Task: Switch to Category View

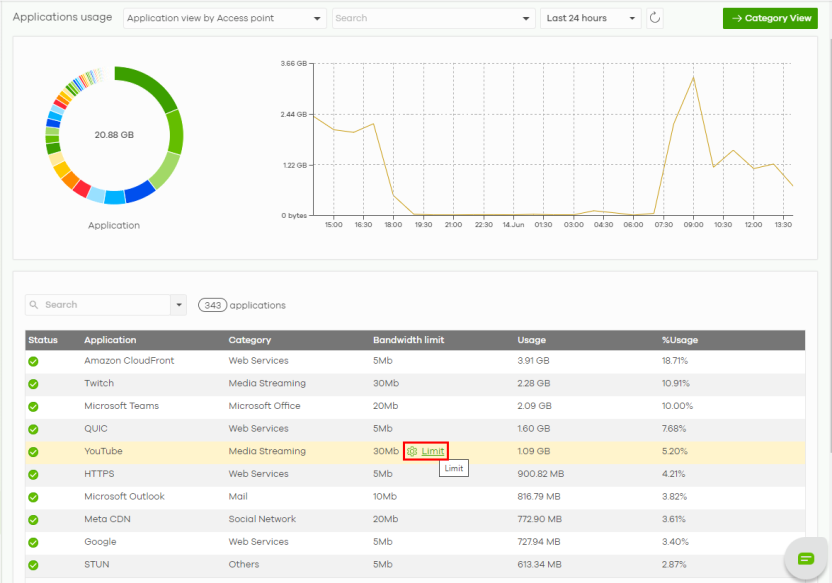Action: pyautogui.click(x=769, y=18)
